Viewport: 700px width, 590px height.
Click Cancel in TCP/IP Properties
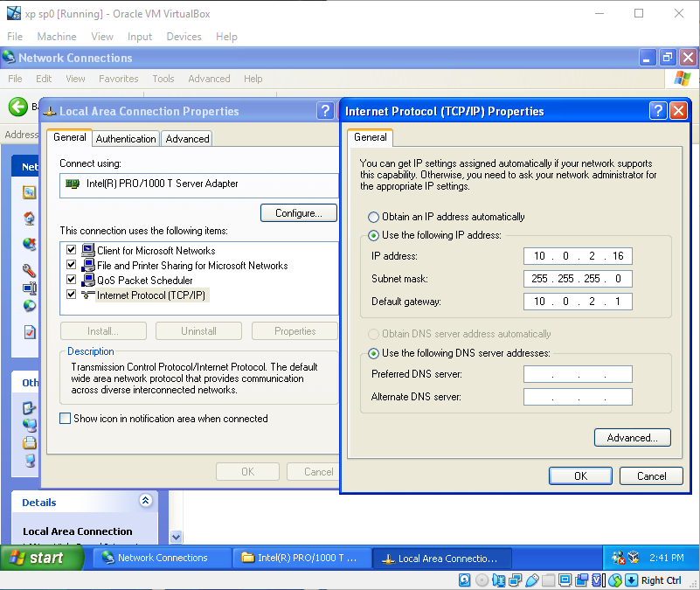(651, 476)
